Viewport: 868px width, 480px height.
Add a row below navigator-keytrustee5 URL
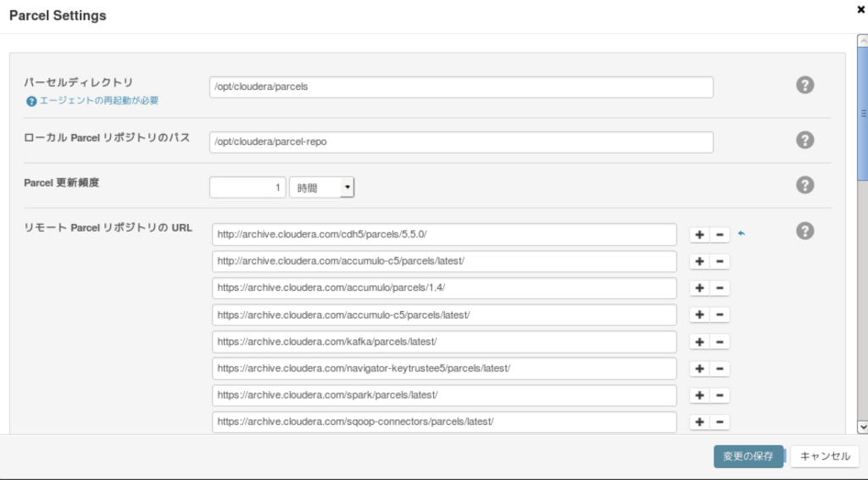click(x=699, y=369)
